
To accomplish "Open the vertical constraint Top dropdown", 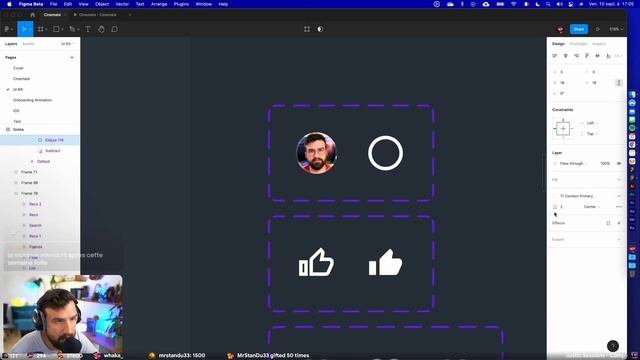I will click(592, 134).
